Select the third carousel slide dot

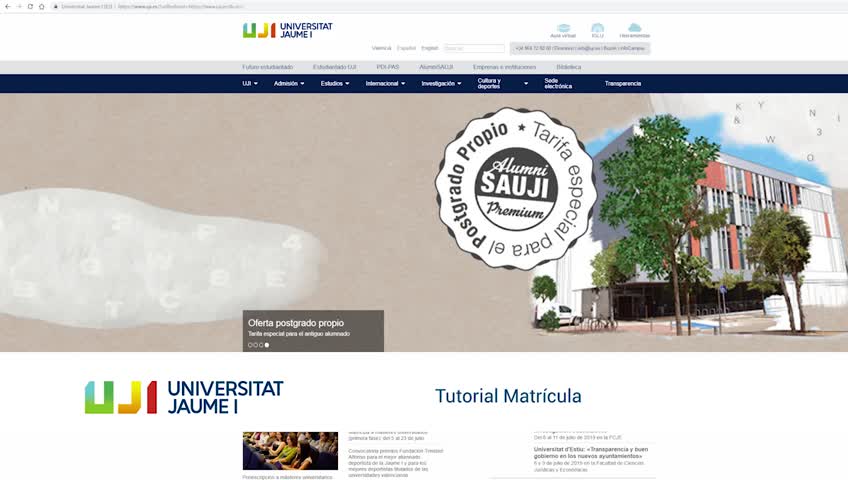[x=261, y=345]
